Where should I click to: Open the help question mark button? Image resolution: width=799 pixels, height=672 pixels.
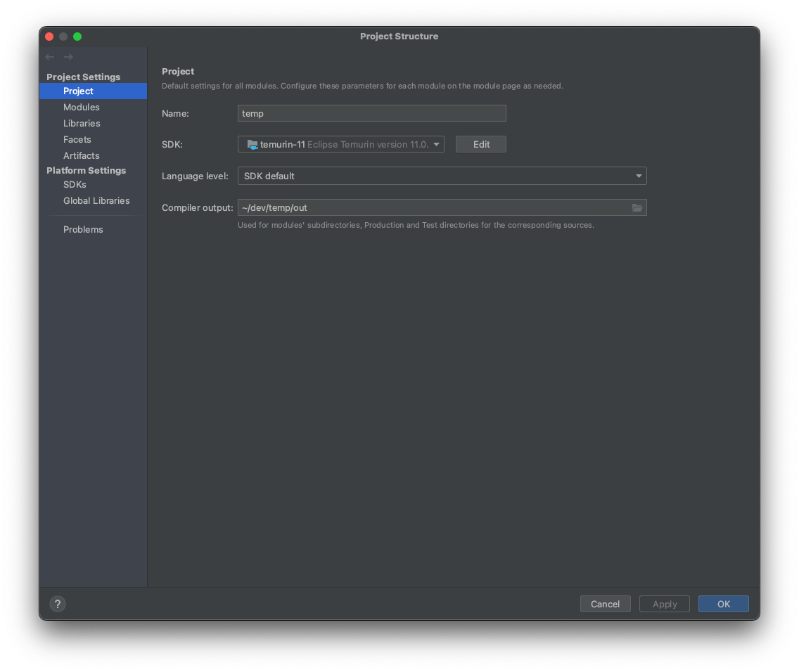pos(58,604)
